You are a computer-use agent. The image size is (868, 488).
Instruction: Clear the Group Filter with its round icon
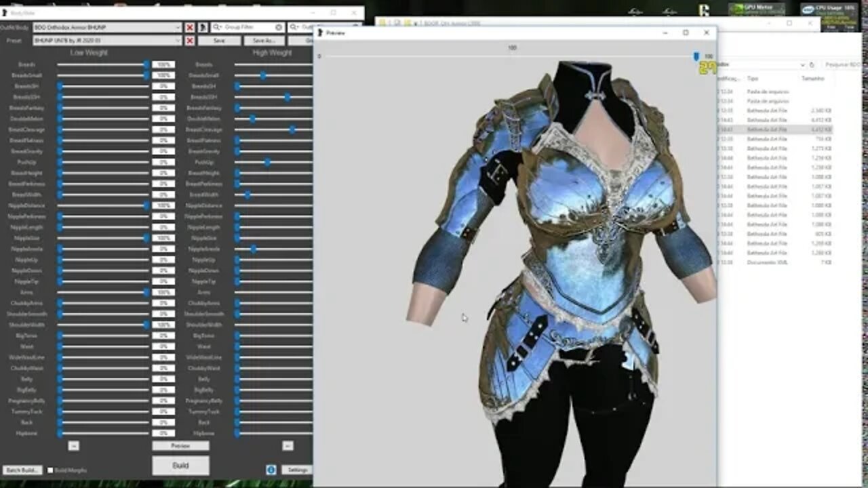click(x=279, y=28)
